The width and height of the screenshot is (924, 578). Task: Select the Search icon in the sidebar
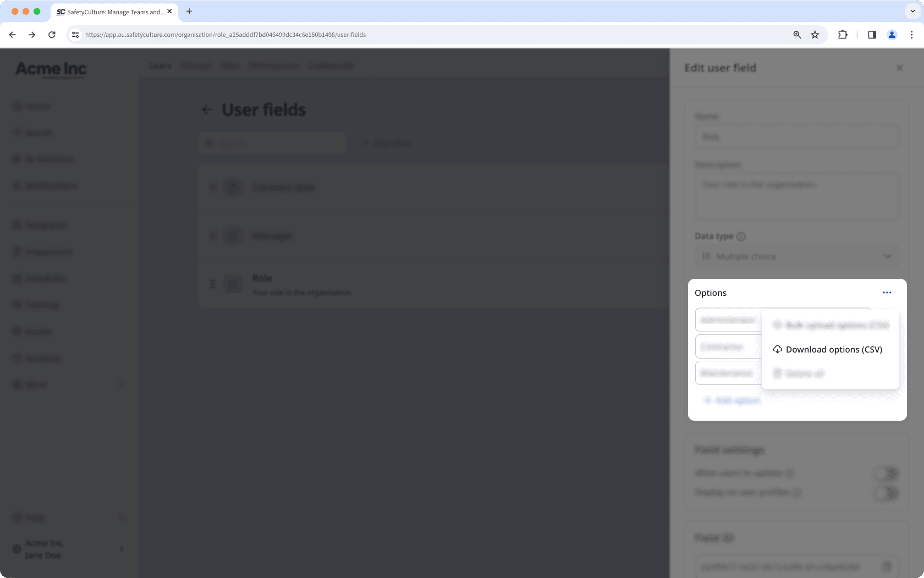tap(16, 132)
